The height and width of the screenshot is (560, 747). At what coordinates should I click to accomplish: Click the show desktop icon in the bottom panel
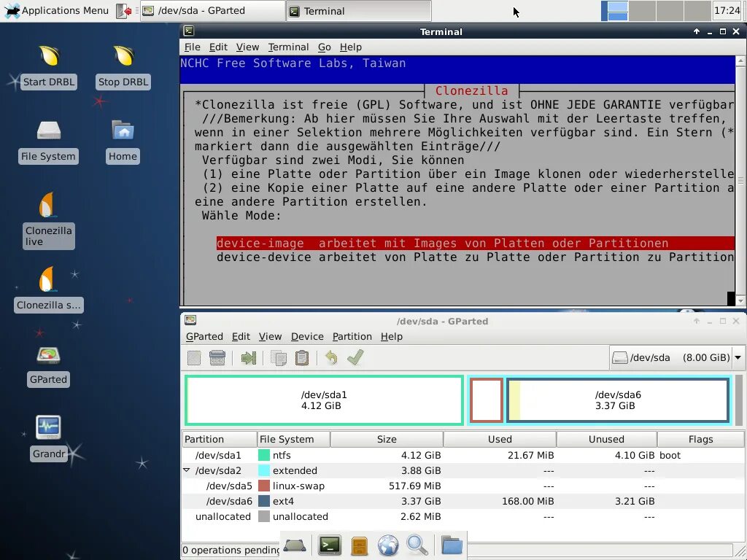click(295, 545)
